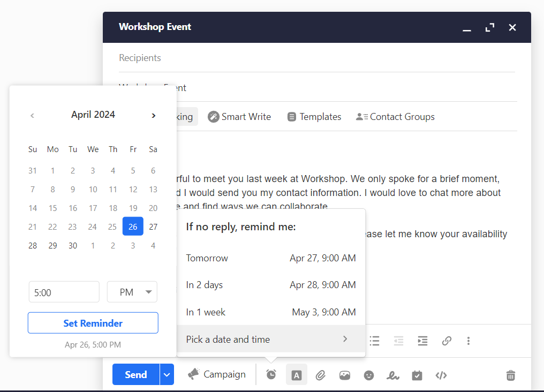Open the emoji picker icon
This screenshot has height=392, width=544.
click(369, 375)
